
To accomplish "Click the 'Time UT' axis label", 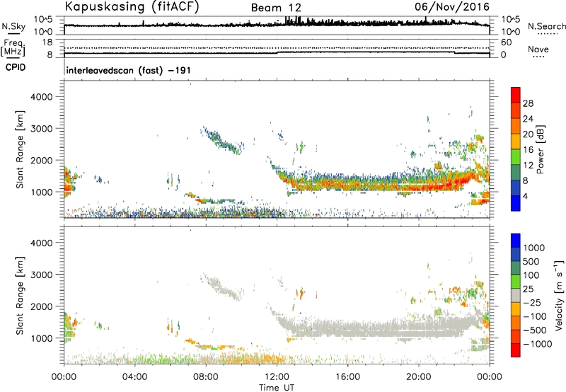I will (277, 388).
